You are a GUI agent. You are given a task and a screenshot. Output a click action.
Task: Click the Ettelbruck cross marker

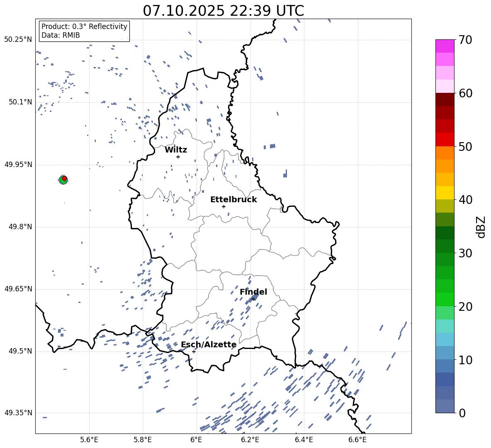pos(224,206)
